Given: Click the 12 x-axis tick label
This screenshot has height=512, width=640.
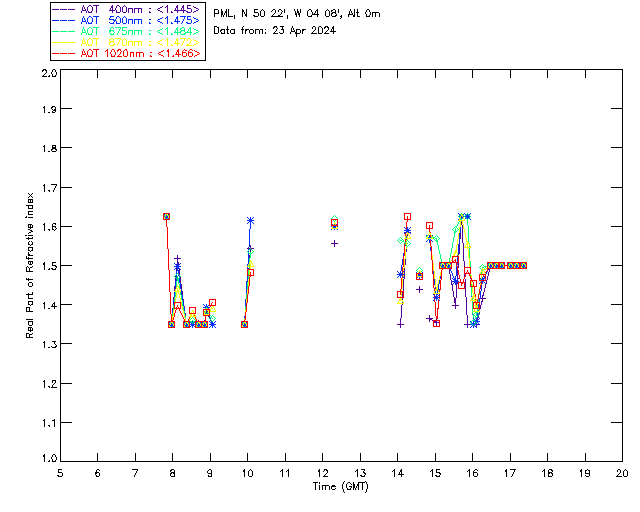Looking at the screenshot, I should (x=322, y=473).
